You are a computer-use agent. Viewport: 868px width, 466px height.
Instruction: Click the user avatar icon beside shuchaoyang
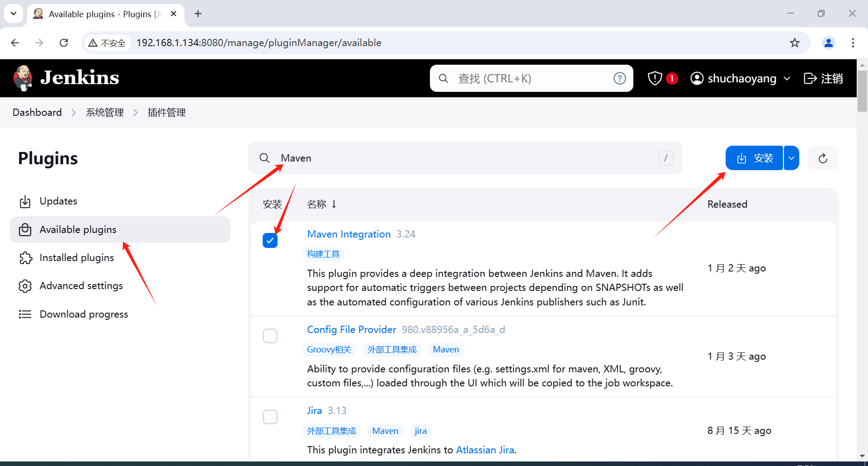[x=697, y=78]
